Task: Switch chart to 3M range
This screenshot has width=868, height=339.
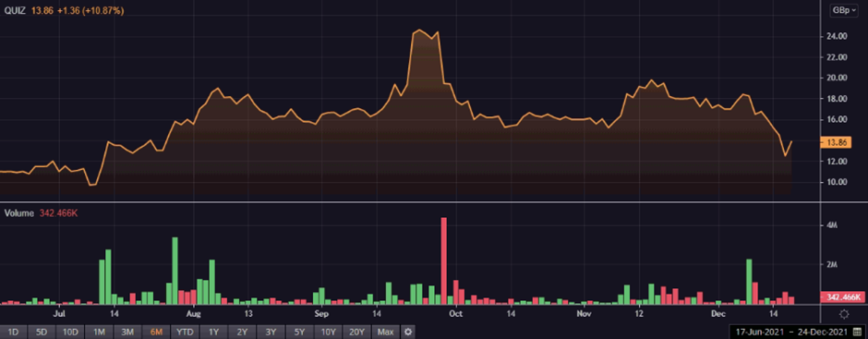Action: pos(127,333)
